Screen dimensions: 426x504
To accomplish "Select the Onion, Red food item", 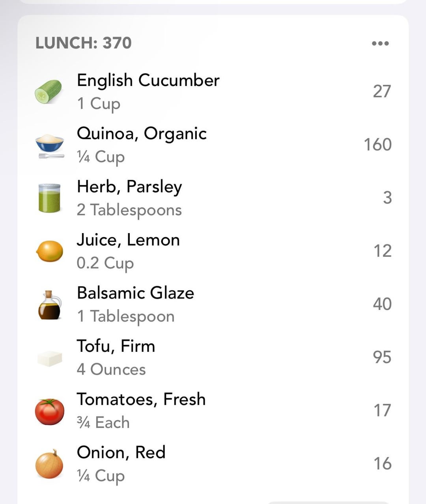I will click(121, 452).
